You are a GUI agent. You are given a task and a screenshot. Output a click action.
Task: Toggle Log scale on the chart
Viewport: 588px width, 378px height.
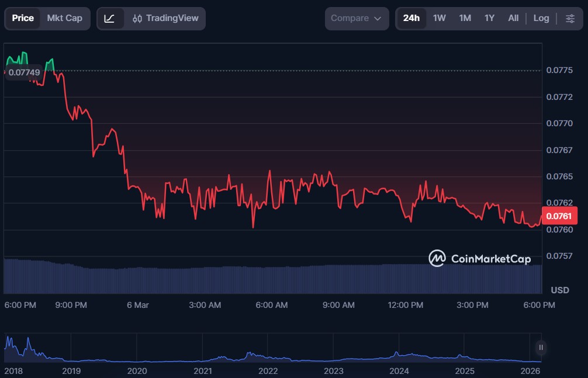click(541, 18)
